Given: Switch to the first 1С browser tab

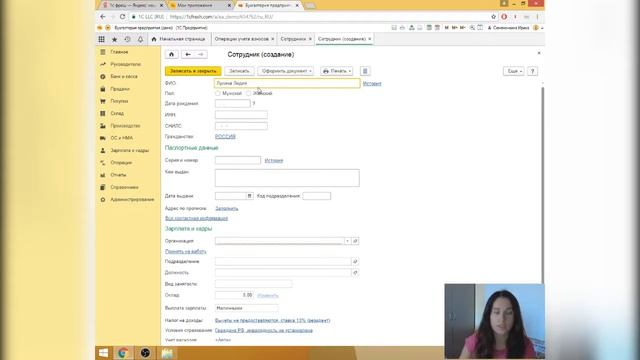Looking at the screenshot, I should 133,5.
